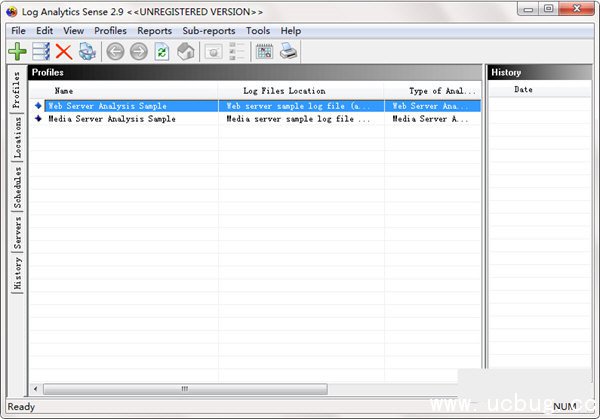
Task: Click the greyed snapshot toolbar icon
Action: [214, 51]
